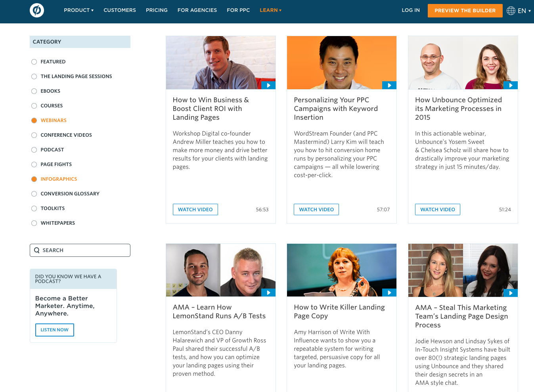534x392 pixels.
Task: Select the Podcast category radio
Action: pos(34,150)
